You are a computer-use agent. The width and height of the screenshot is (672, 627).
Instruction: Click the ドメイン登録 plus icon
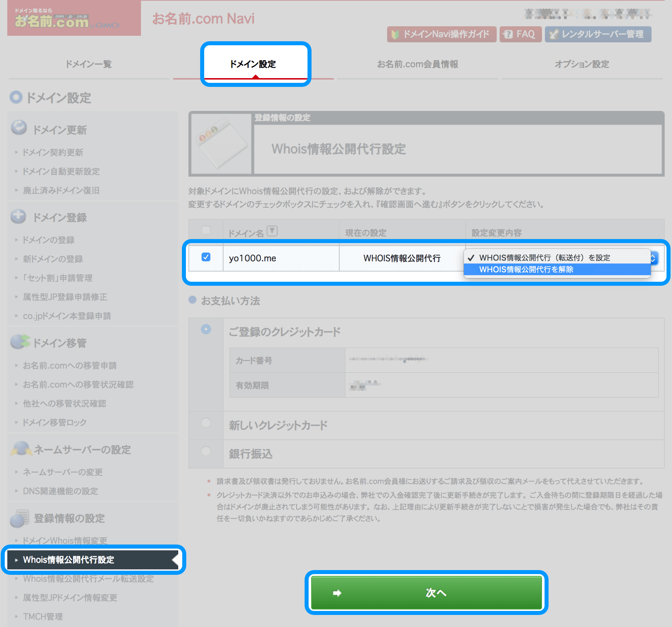pos(18,217)
